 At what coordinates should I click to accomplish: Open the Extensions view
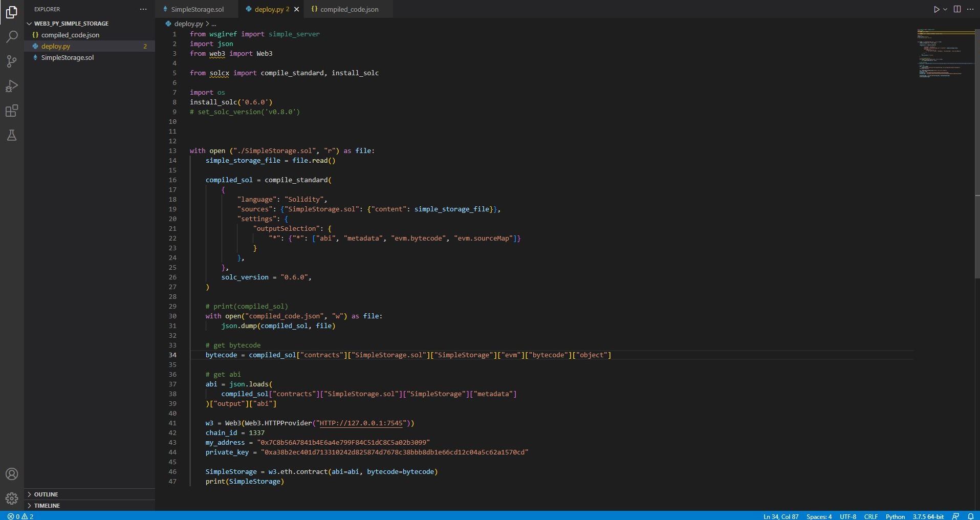click(12, 111)
